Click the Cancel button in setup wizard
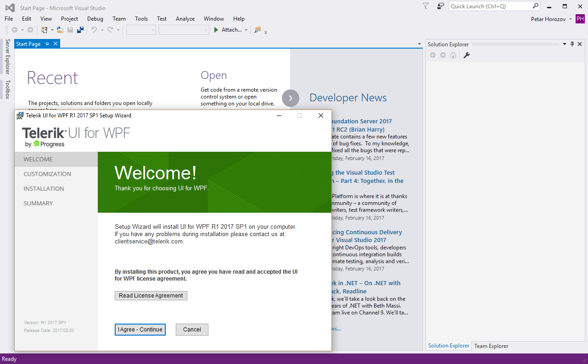588x364 pixels. [x=192, y=330]
